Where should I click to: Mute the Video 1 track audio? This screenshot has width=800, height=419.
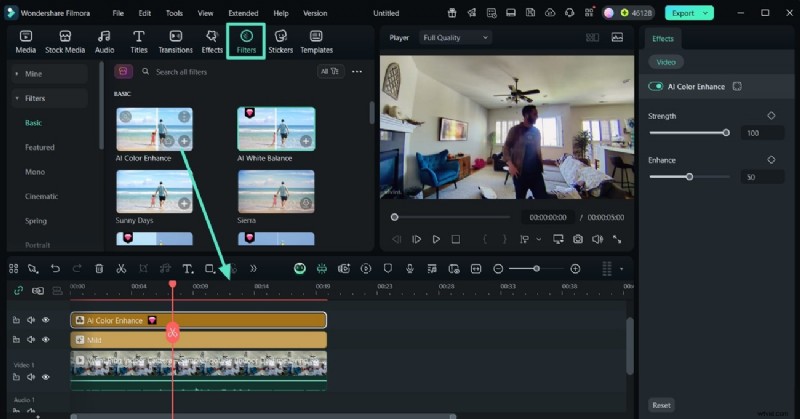click(31, 377)
